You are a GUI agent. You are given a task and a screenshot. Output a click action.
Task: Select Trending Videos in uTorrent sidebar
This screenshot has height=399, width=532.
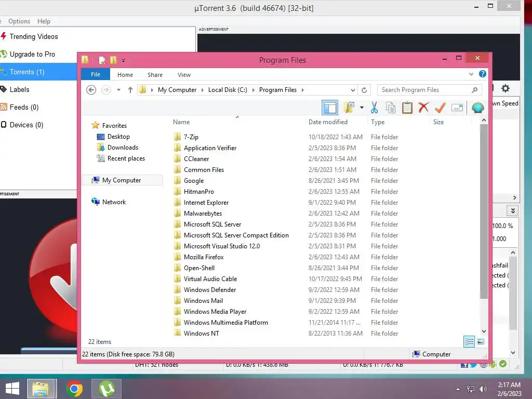click(x=34, y=36)
